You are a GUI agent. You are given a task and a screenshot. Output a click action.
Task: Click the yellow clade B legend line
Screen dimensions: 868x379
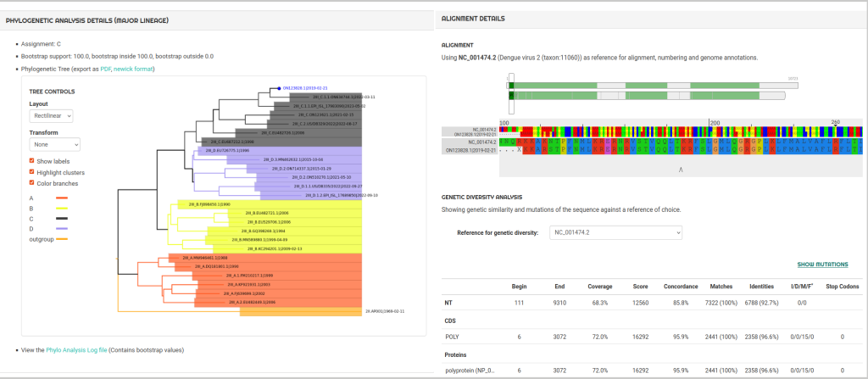[x=60, y=209]
